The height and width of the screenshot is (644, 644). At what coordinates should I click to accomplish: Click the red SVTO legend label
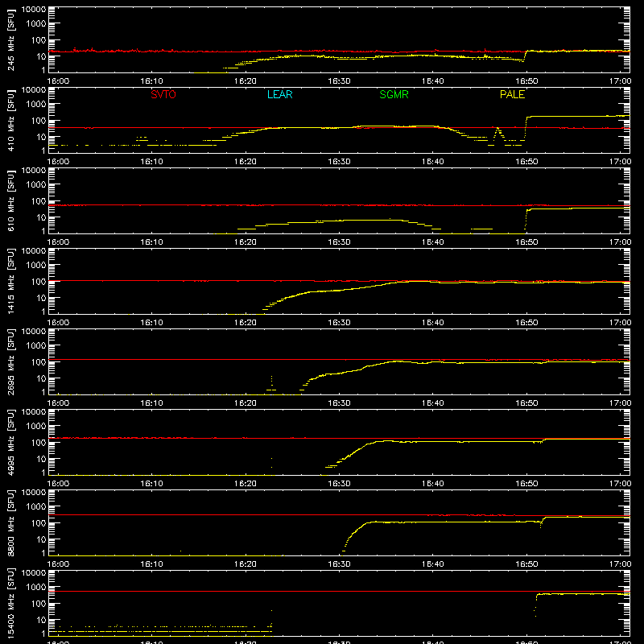[163, 94]
